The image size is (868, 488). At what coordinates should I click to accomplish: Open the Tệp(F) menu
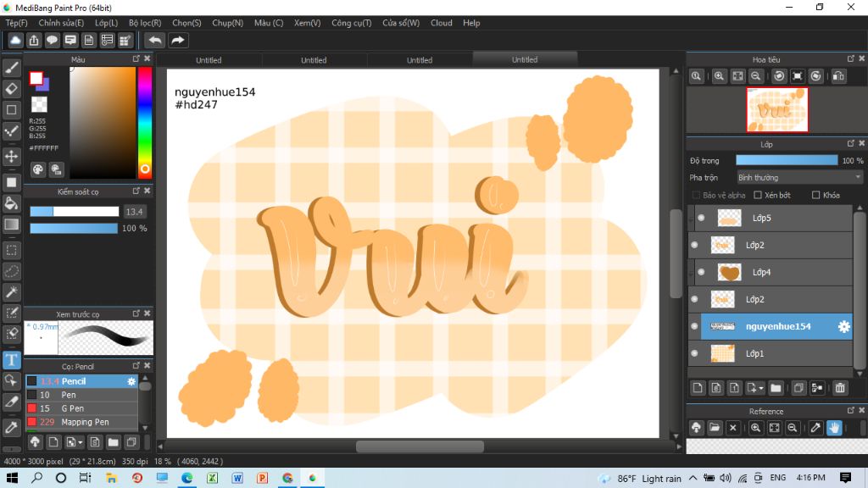[x=17, y=23]
